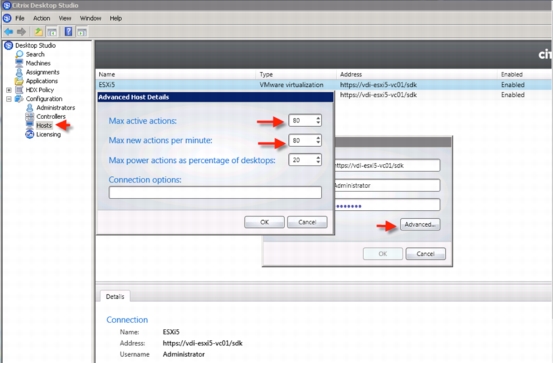Screen dimensions: 554x365
Task: Select the ESXi5 host row
Action: coord(324,85)
